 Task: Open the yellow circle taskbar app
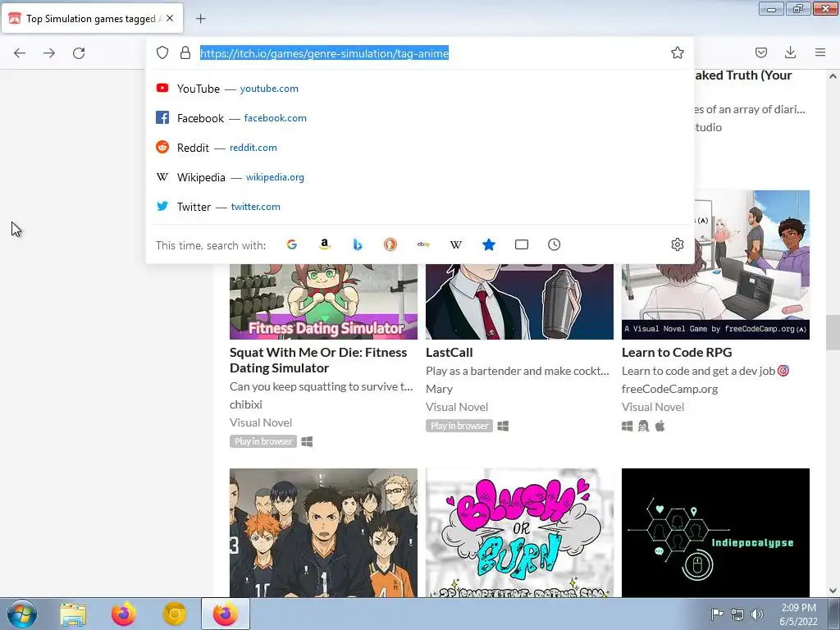tap(174, 614)
